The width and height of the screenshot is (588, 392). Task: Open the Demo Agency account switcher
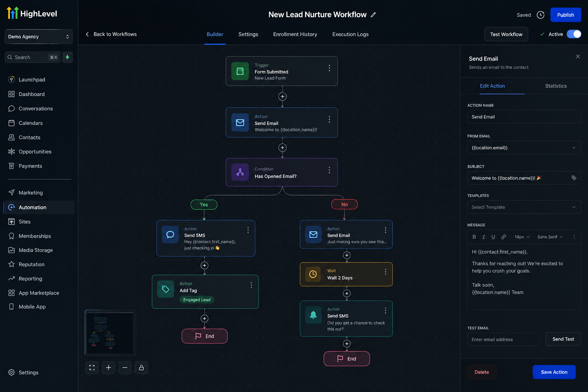(39, 37)
